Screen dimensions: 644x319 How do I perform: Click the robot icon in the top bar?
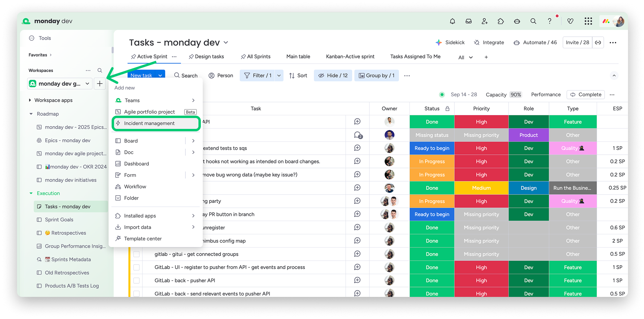(x=517, y=21)
